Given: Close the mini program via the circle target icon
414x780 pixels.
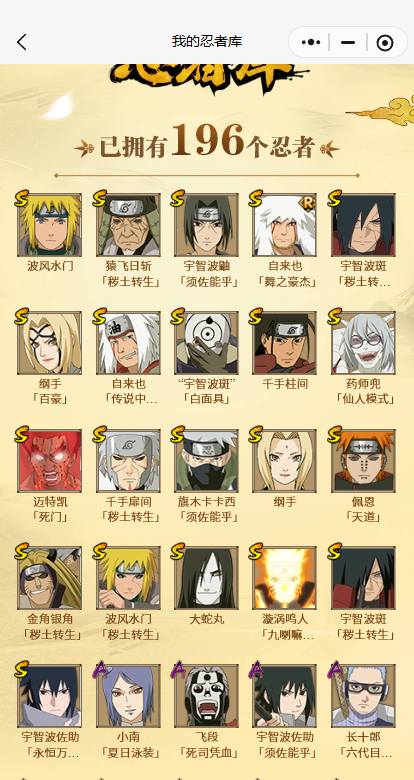Looking at the screenshot, I should 385,43.
